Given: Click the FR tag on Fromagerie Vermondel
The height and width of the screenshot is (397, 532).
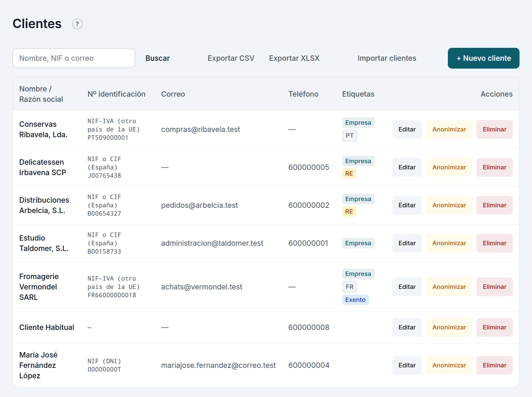Looking at the screenshot, I should tap(350, 287).
